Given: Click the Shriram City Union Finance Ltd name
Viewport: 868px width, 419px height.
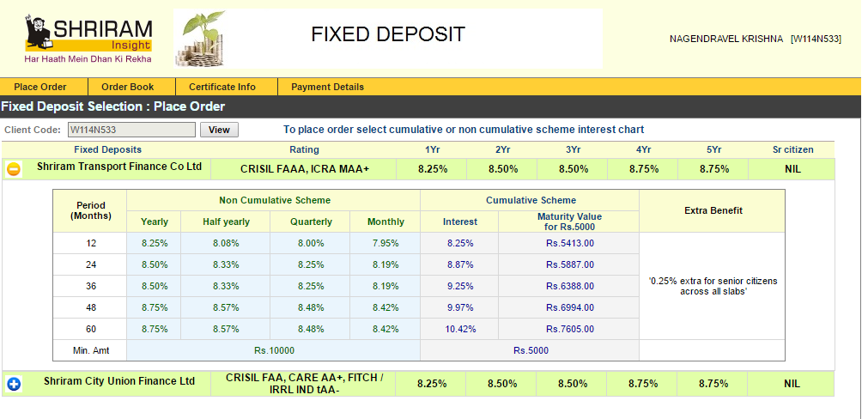Looking at the screenshot, I should (x=119, y=381).
